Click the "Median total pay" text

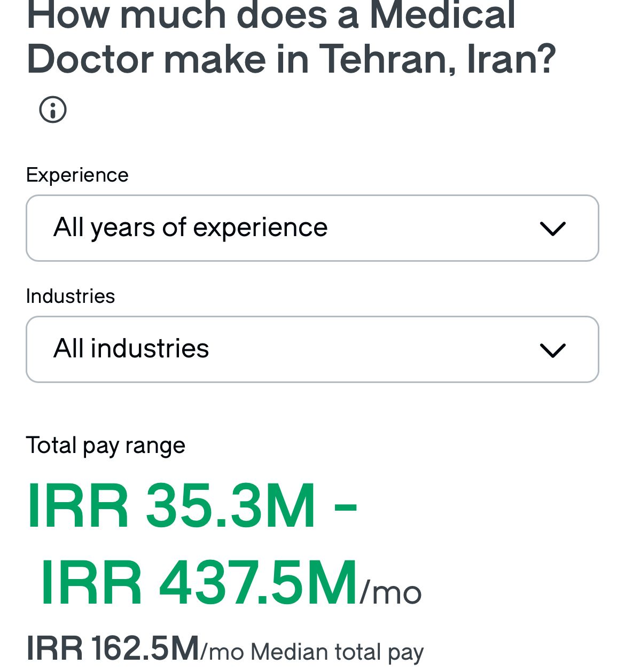coord(337,652)
